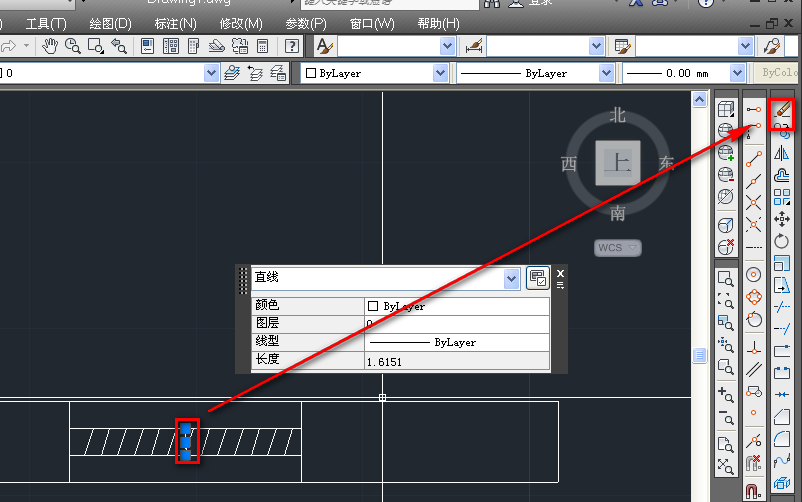
Task: Toggle the quick properties selection button
Action: coord(538,278)
